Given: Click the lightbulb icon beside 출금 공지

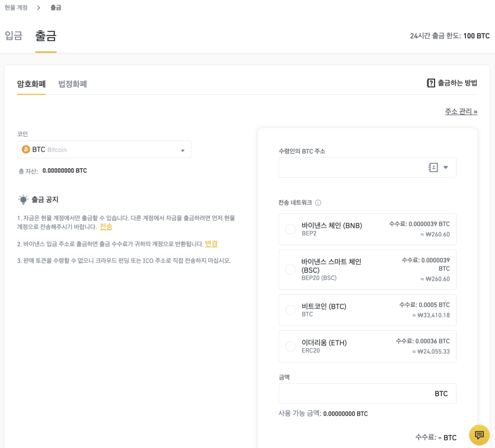Looking at the screenshot, I should coord(23,200).
